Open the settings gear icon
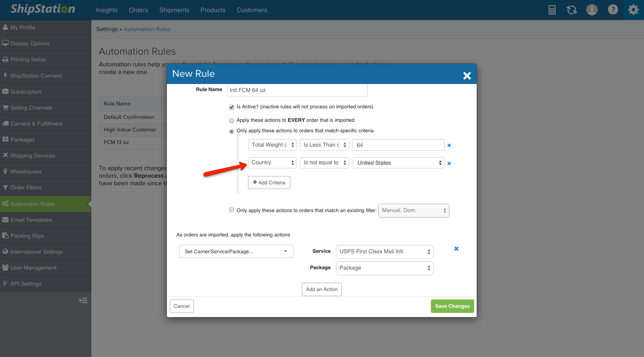 click(633, 10)
